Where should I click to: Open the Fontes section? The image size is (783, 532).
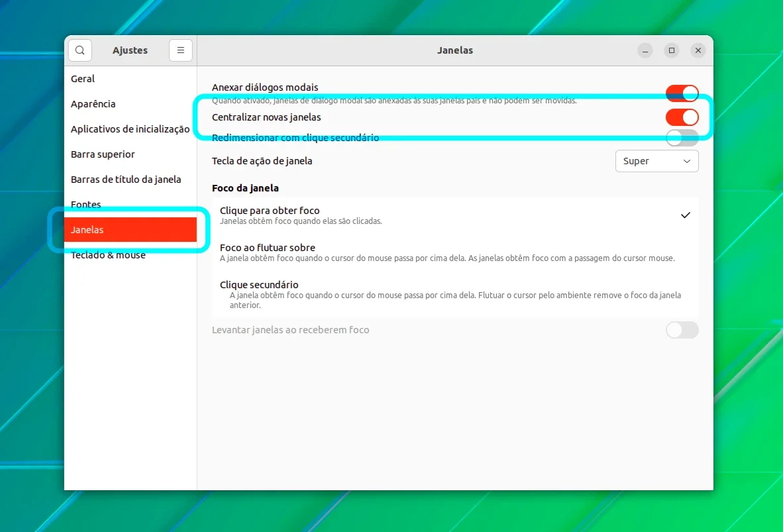130,204
